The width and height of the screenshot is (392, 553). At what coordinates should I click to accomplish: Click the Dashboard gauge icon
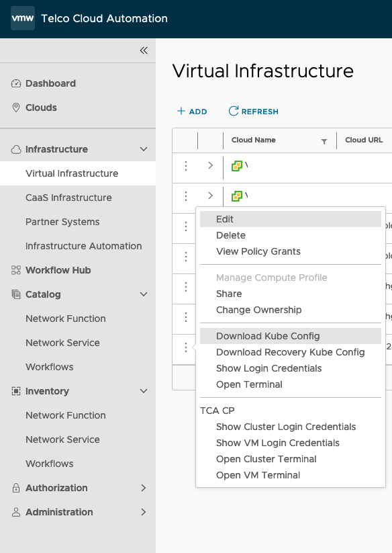[x=16, y=83]
